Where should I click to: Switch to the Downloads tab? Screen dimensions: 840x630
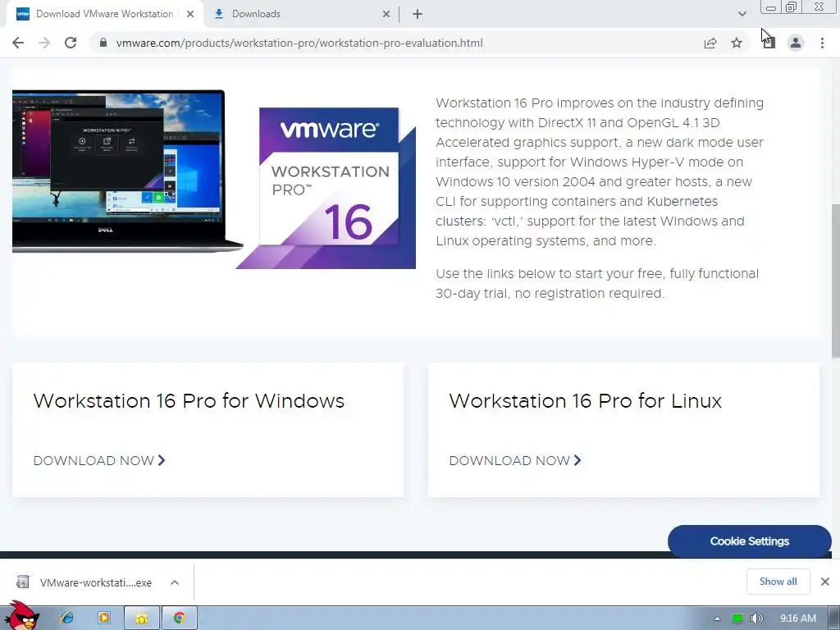point(302,14)
